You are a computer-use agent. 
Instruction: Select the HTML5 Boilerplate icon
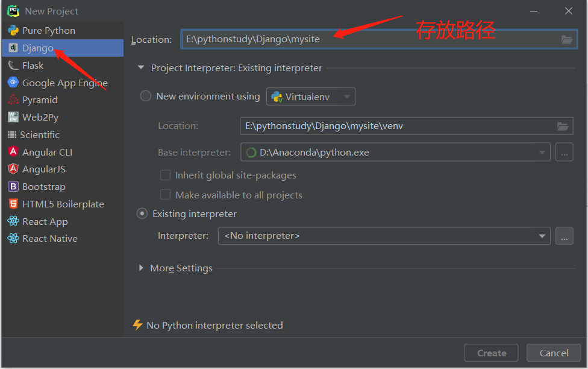coord(13,204)
